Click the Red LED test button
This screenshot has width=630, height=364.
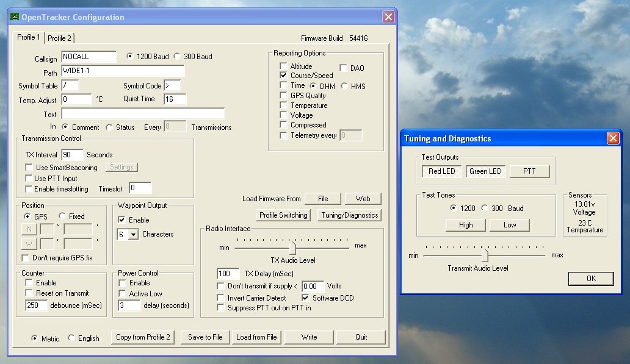[x=441, y=171]
